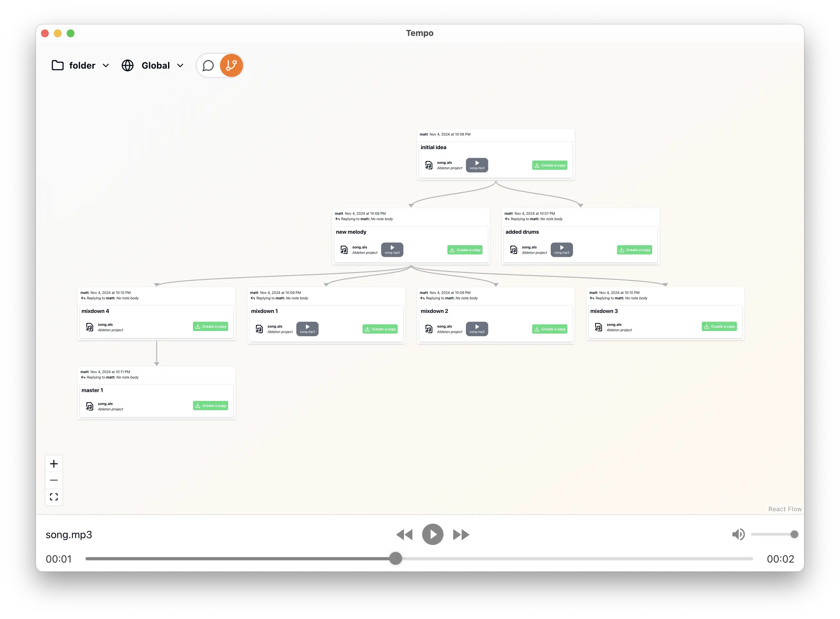Play song.mp3 on added drums note

[x=561, y=250]
